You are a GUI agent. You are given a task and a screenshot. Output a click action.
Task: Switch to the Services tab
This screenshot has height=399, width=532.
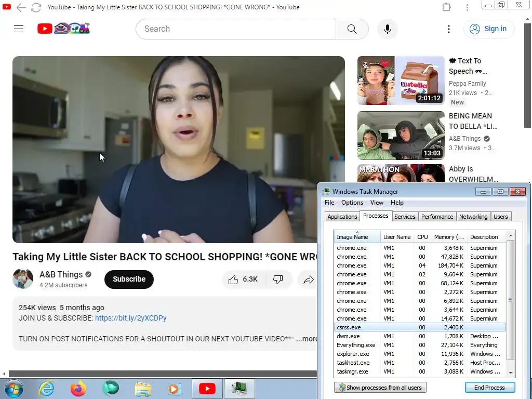click(x=404, y=217)
